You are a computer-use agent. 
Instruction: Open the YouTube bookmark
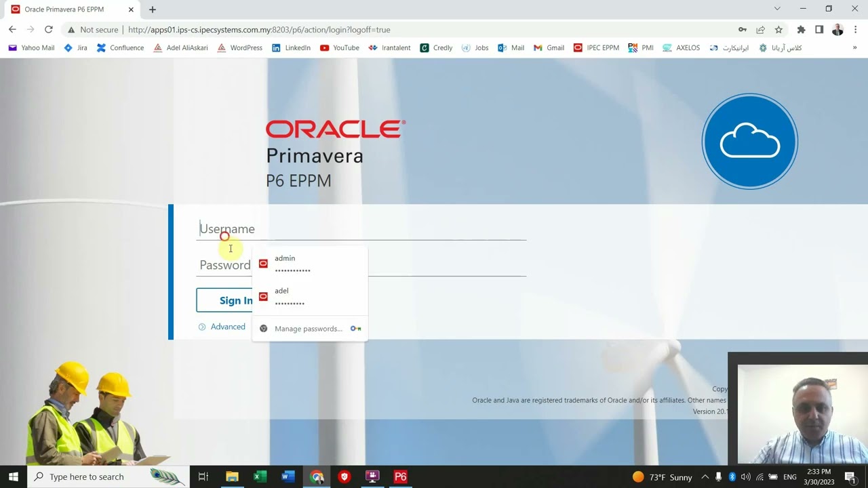tap(339, 48)
